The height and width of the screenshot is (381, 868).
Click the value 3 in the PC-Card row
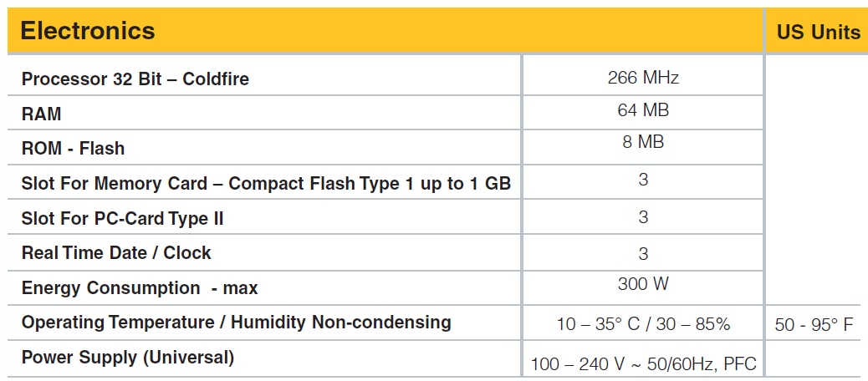click(x=642, y=217)
